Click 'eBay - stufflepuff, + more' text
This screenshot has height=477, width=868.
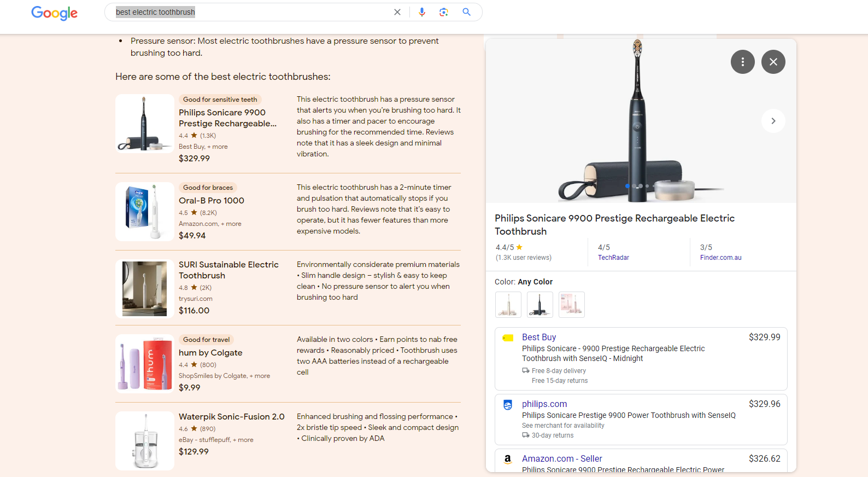tap(216, 440)
